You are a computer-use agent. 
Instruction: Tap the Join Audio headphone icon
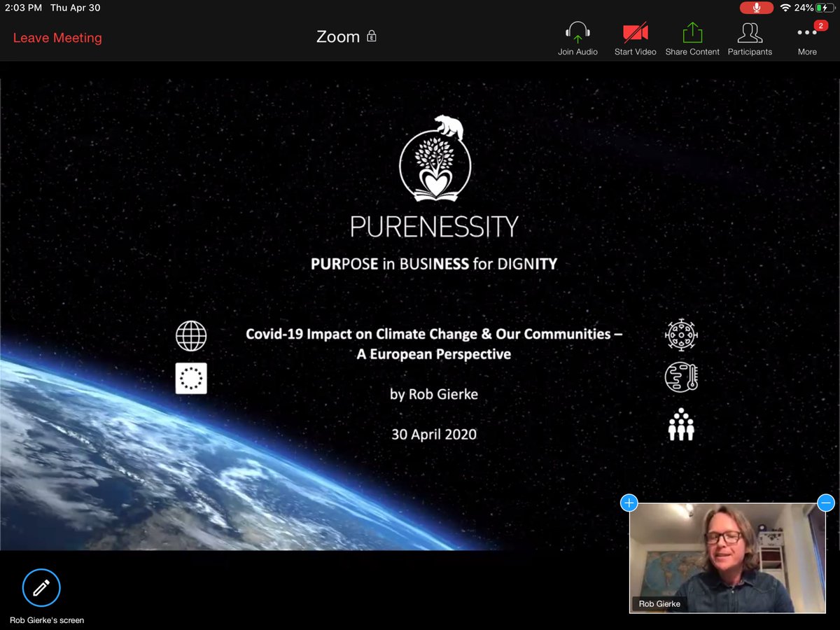pyautogui.click(x=577, y=32)
